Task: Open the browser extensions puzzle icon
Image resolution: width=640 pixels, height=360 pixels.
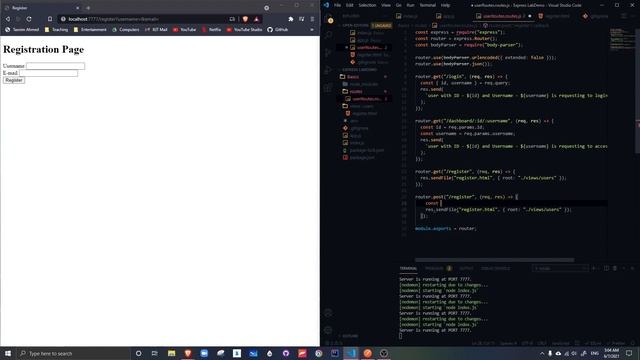Action: 291,19
